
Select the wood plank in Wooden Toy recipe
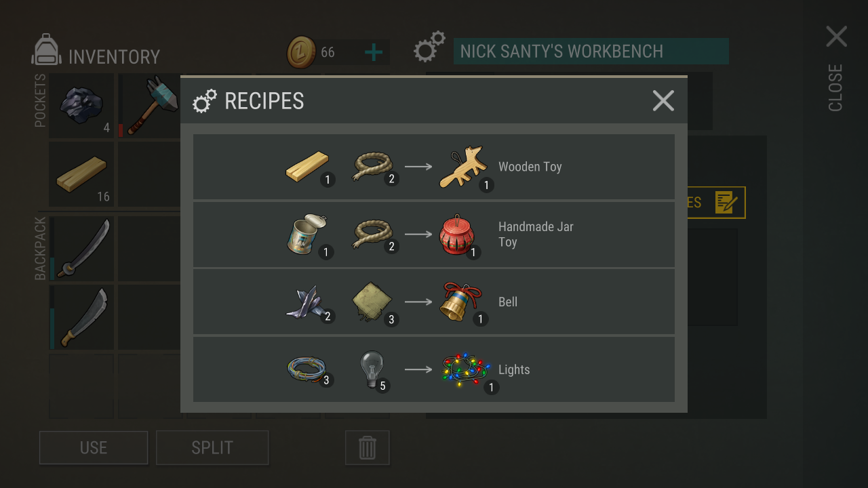308,167
